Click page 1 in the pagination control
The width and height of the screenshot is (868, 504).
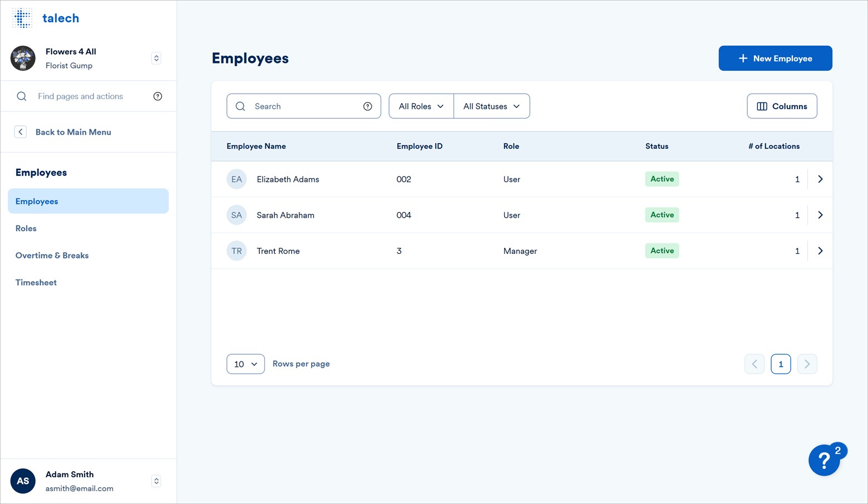[781, 364]
